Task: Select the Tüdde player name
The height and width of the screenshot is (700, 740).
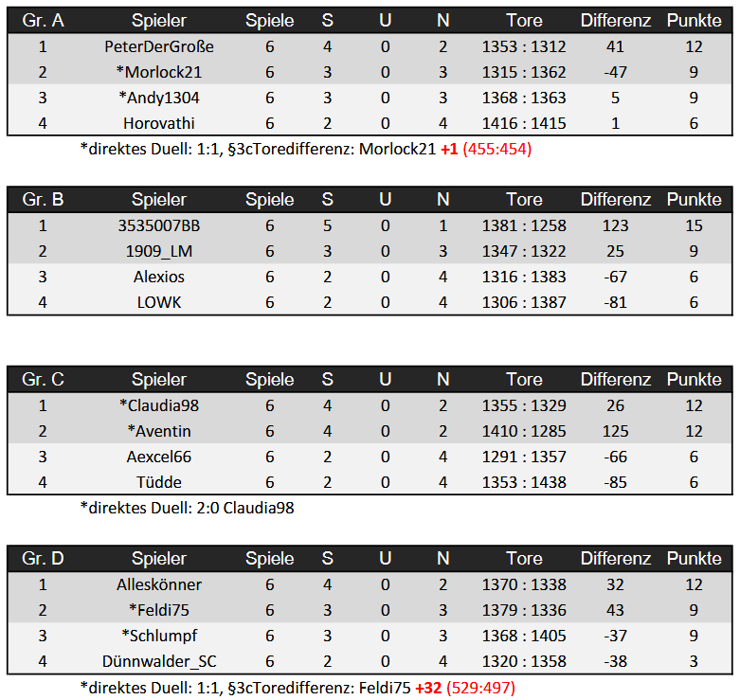Action: 159,482
